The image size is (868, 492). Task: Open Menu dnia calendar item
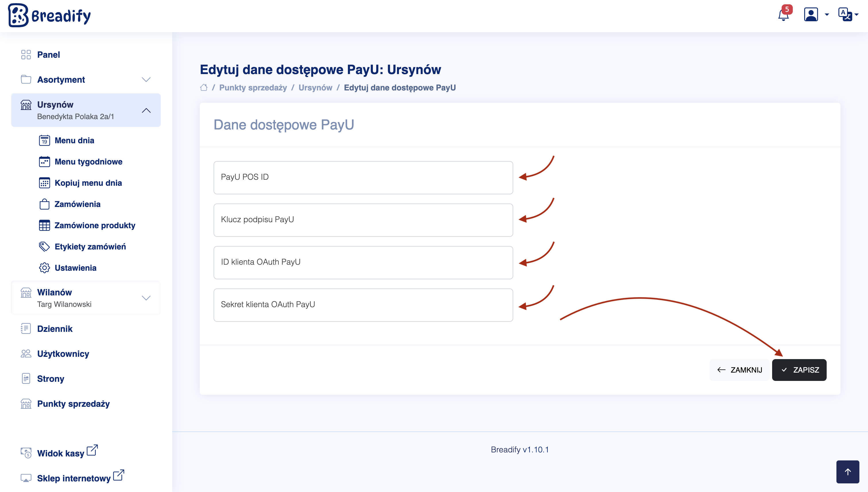(74, 140)
